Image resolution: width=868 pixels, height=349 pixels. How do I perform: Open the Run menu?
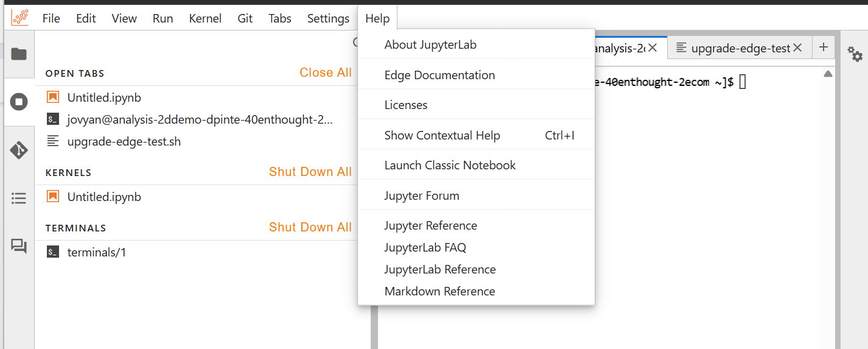(163, 18)
